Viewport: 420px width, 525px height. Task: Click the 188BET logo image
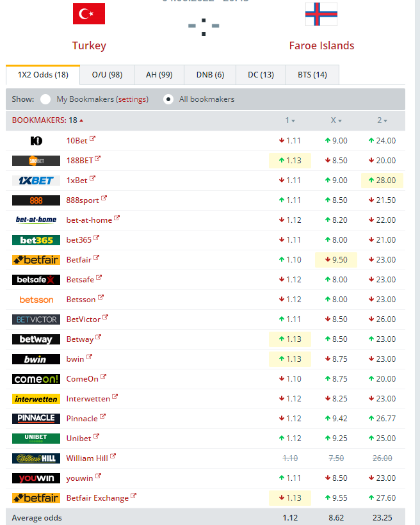click(36, 161)
